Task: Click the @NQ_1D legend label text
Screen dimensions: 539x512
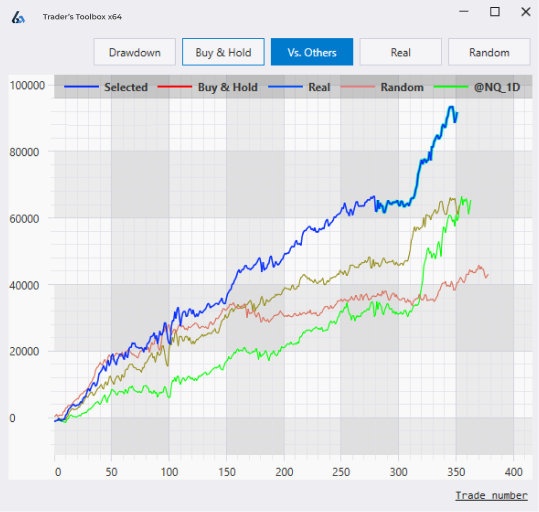Action: (497, 87)
